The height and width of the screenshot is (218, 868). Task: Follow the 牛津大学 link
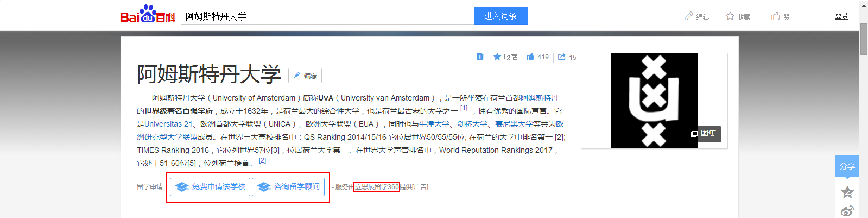(434, 124)
